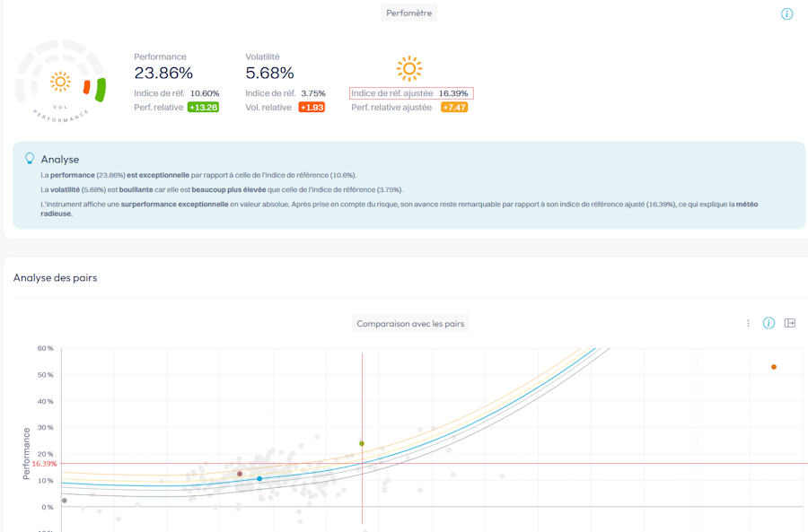Click the peer comparison info icon
This screenshot has width=808, height=532.
pyautogui.click(x=768, y=323)
